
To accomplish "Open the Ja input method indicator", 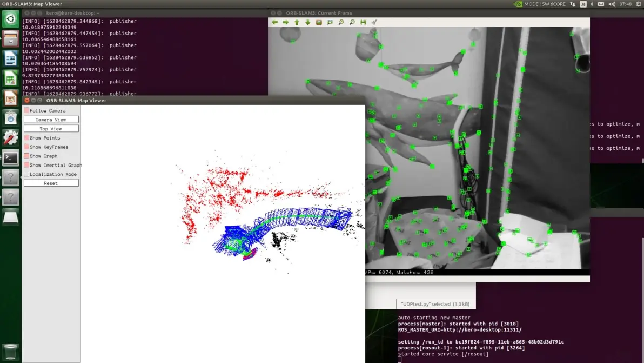I will (x=583, y=4).
